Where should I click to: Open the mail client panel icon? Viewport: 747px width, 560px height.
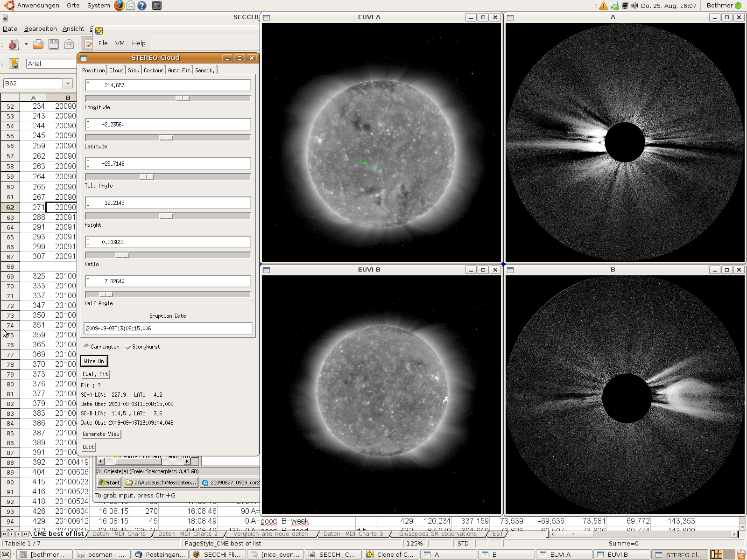(131, 6)
